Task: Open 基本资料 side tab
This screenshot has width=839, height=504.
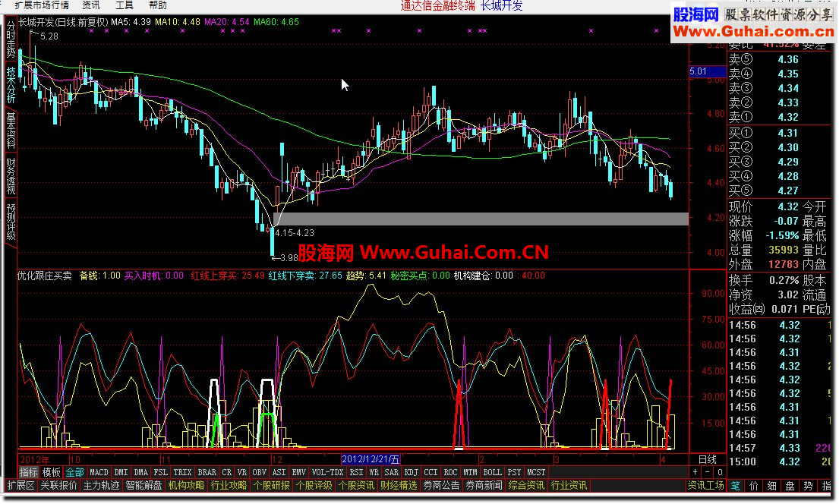Action: click(x=11, y=130)
